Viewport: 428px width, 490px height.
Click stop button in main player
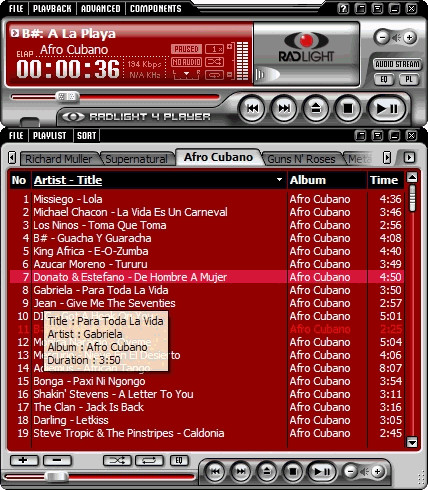pos(348,108)
